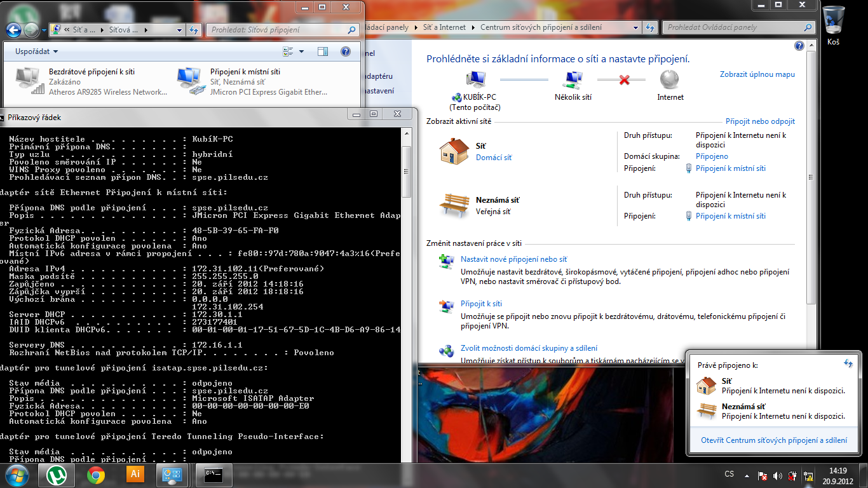Screen dimensions: 868x488
Task: Launch Google Chrome from the taskbar
Action: pyautogui.click(x=96, y=475)
